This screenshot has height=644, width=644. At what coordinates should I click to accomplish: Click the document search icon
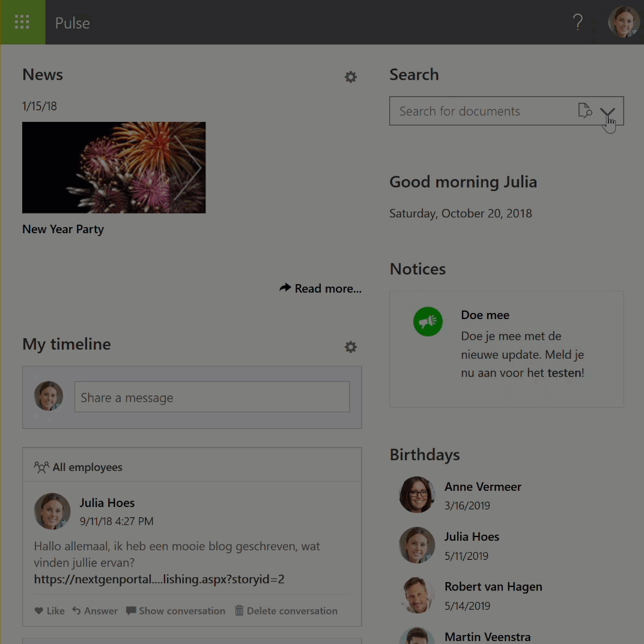[x=585, y=111]
